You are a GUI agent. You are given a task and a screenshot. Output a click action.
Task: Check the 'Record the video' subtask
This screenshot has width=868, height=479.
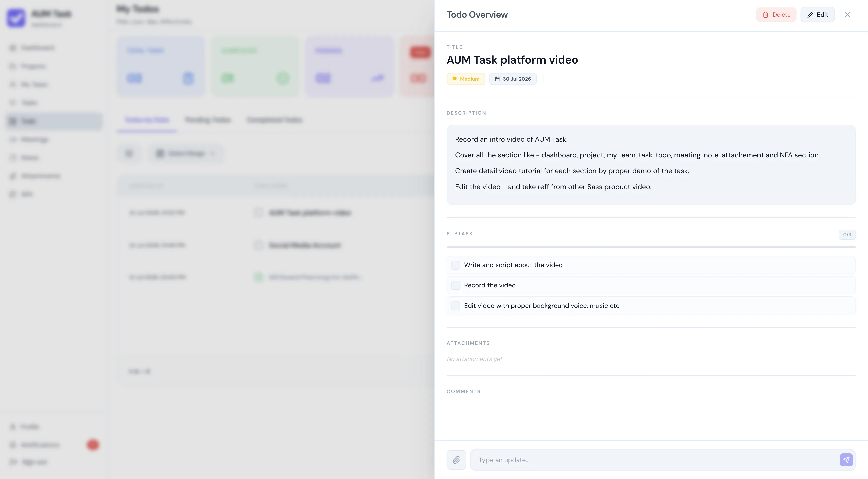point(456,285)
